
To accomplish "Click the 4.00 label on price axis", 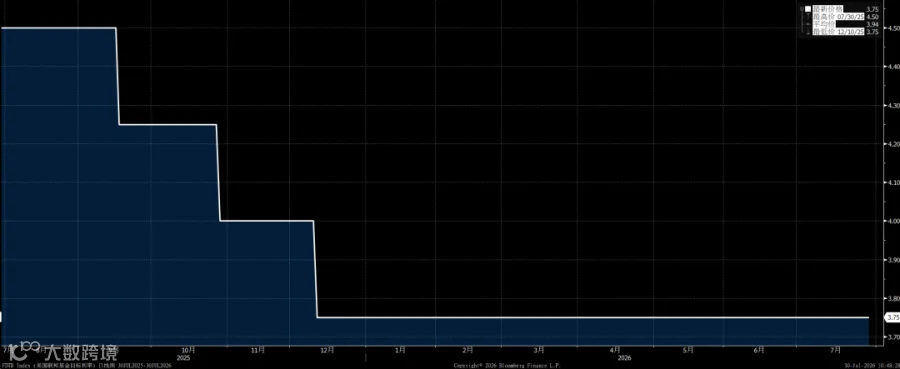I will (x=893, y=221).
